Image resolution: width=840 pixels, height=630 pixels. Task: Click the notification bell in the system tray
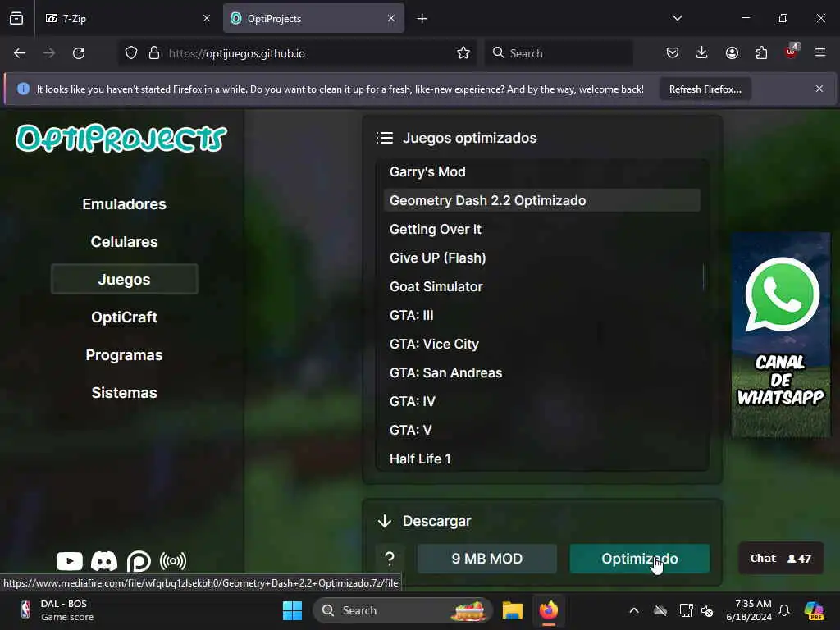click(x=784, y=610)
